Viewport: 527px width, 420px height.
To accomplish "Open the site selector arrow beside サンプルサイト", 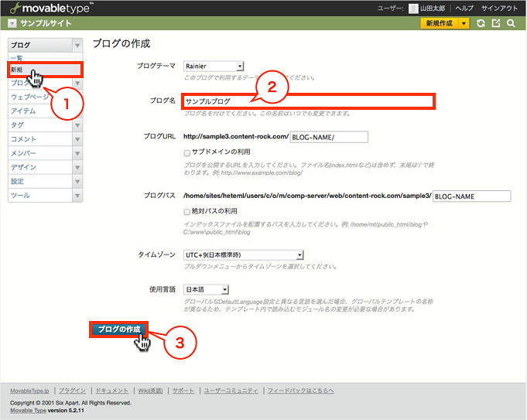I will click(x=12, y=23).
